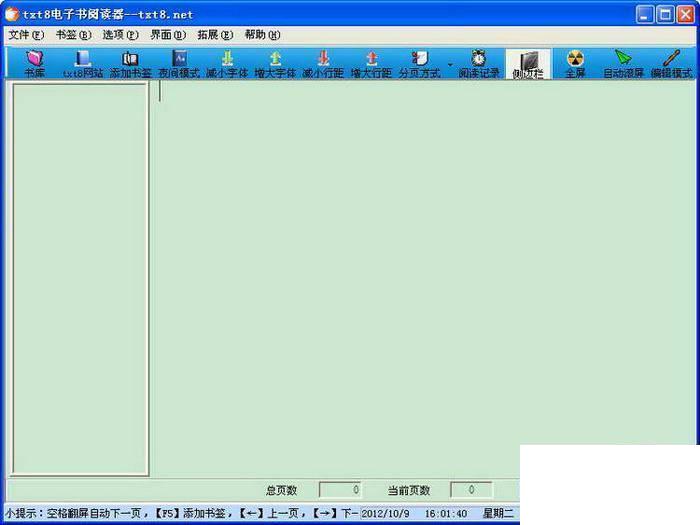
Task: Open the 帮助(H) menu
Action: [262, 35]
